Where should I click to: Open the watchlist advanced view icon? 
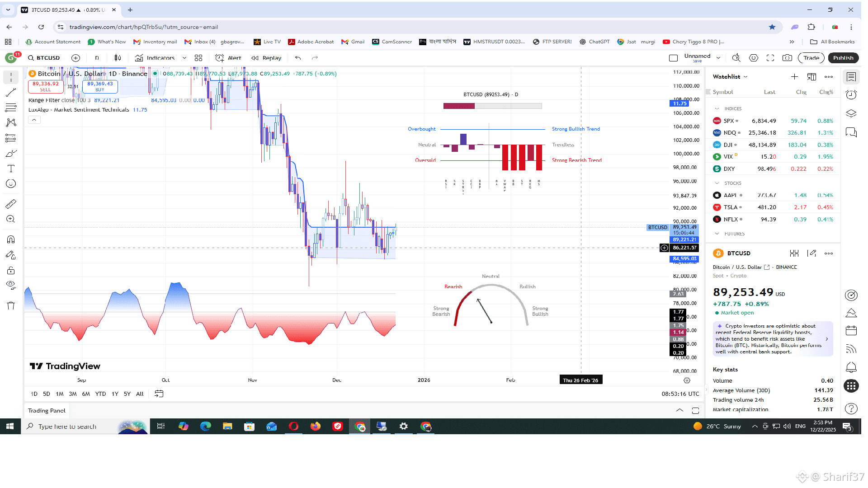click(811, 77)
